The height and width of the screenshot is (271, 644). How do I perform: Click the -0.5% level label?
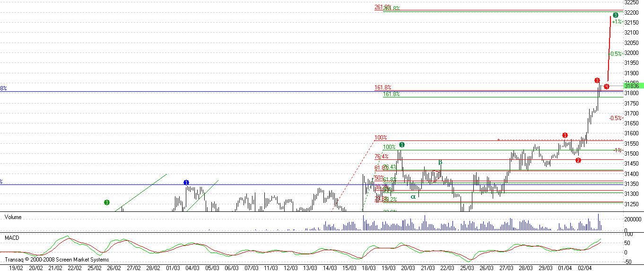pyautogui.click(x=615, y=118)
